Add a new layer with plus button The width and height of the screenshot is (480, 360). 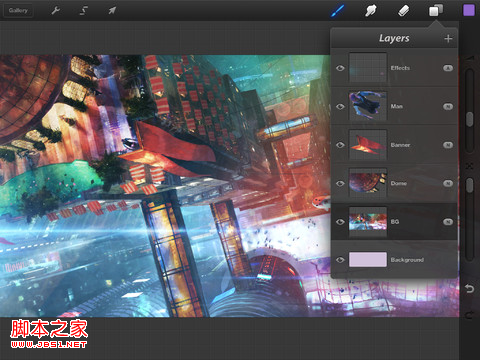448,39
